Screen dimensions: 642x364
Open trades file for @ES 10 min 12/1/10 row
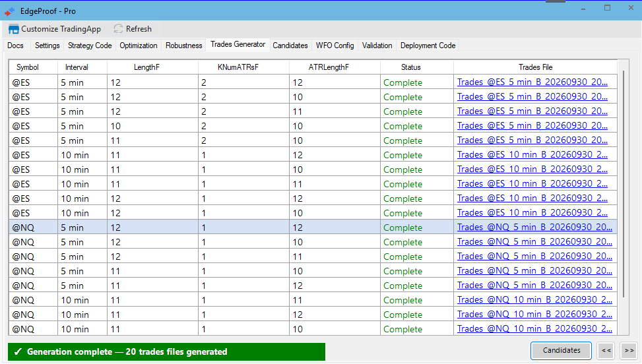pyautogui.click(x=532, y=213)
